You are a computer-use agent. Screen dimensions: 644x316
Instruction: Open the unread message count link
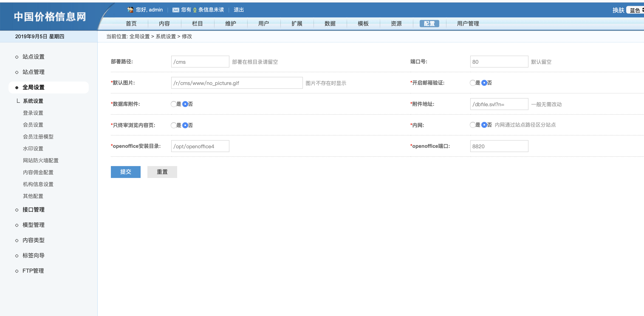tap(195, 10)
